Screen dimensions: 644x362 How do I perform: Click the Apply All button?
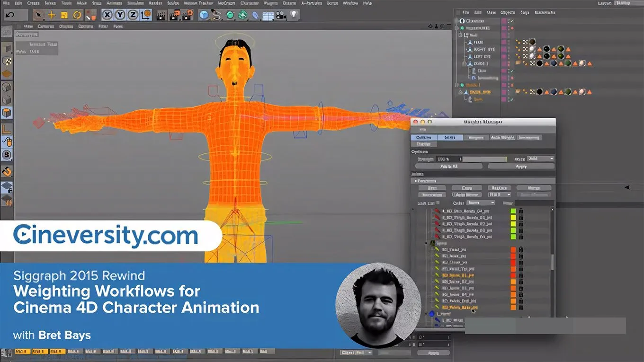click(448, 166)
